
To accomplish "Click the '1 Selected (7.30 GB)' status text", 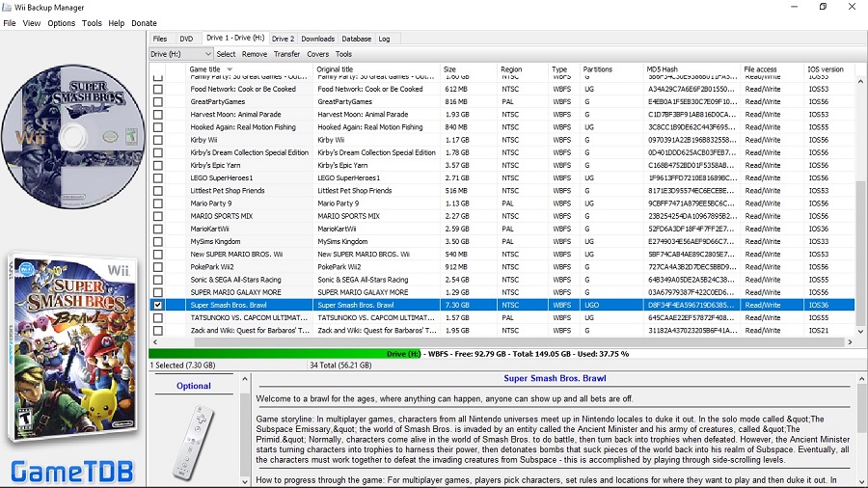I will click(x=182, y=366).
